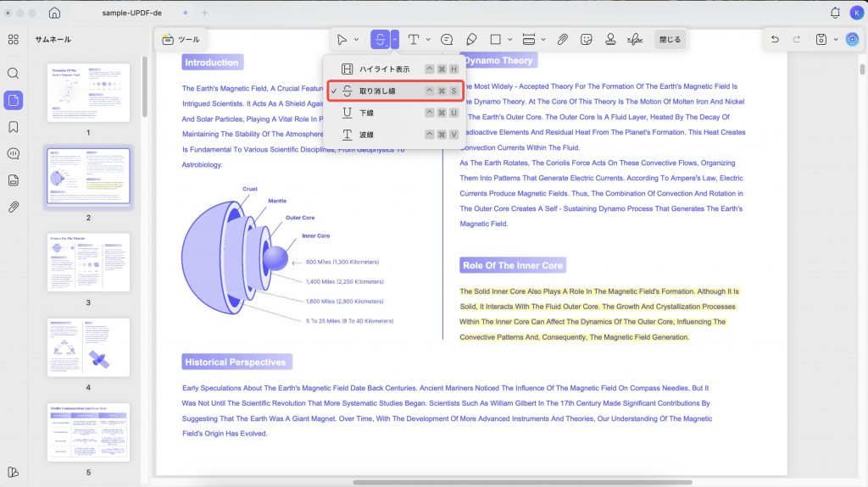Choose 波線 from the markup menu
868x487 pixels.
[395, 135]
